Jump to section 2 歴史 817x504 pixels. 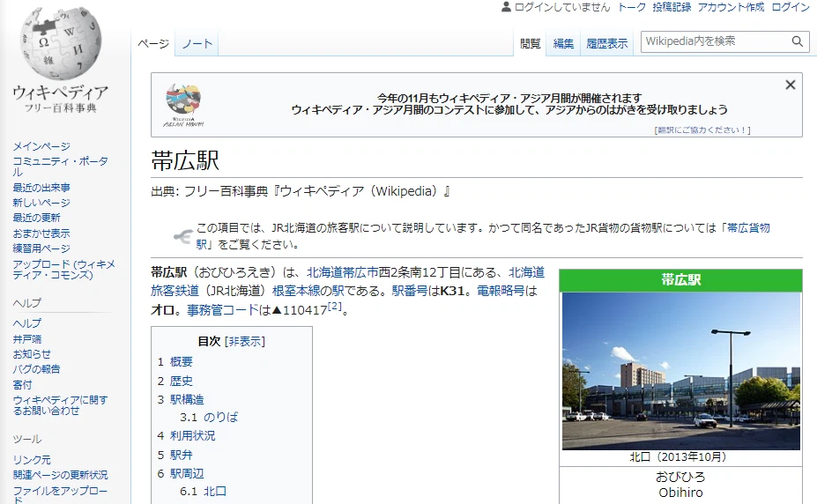[181, 382]
